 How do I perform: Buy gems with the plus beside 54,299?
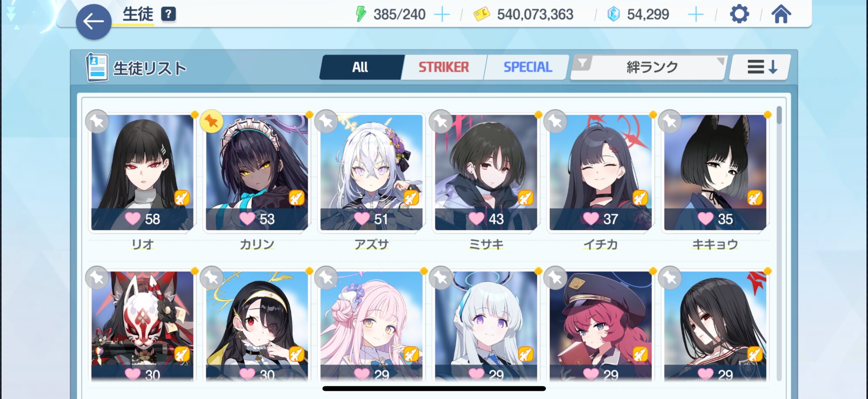[696, 15]
